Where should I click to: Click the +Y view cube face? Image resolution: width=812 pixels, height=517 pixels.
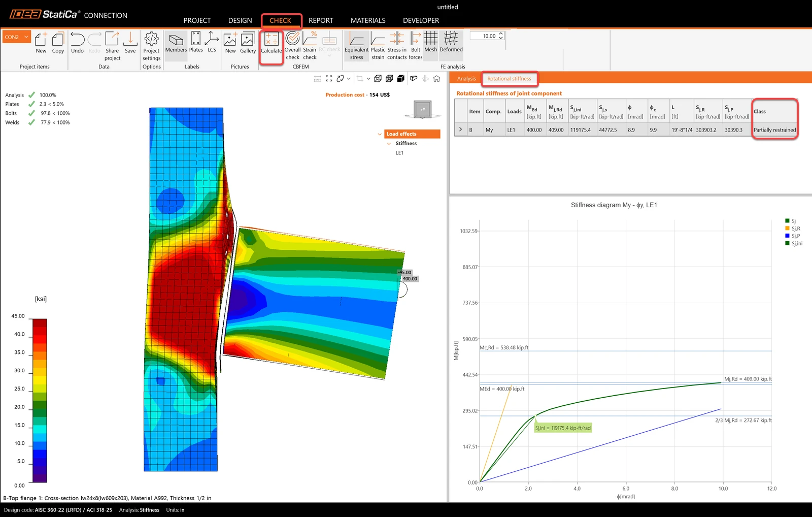[422, 109]
